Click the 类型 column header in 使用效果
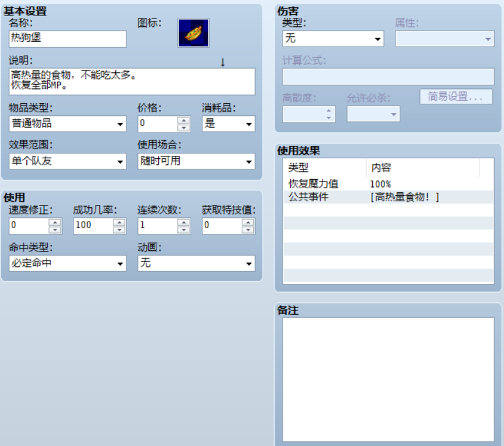 tap(325, 167)
